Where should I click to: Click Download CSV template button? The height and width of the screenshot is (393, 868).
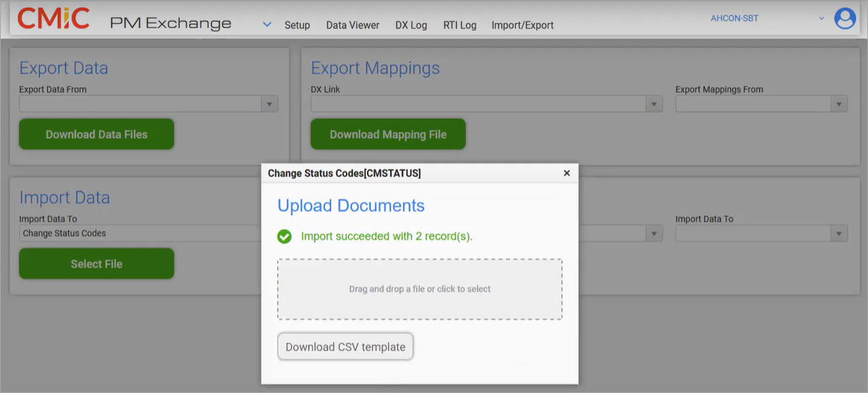346,347
